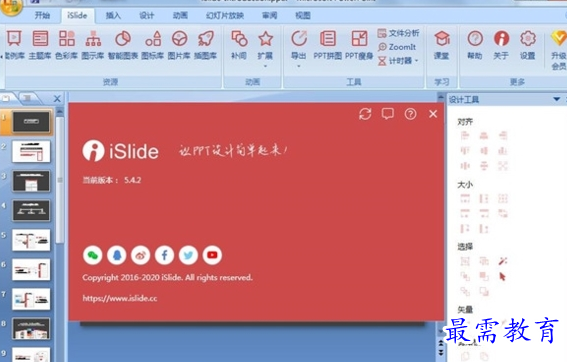The height and width of the screenshot is (362, 567).
Task: Open iSlide 设置 settings
Action: [x=528, y=45]
